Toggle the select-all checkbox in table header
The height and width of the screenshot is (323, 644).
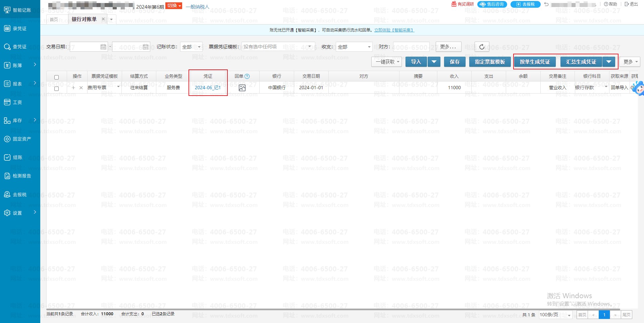(x=56, y=77)
